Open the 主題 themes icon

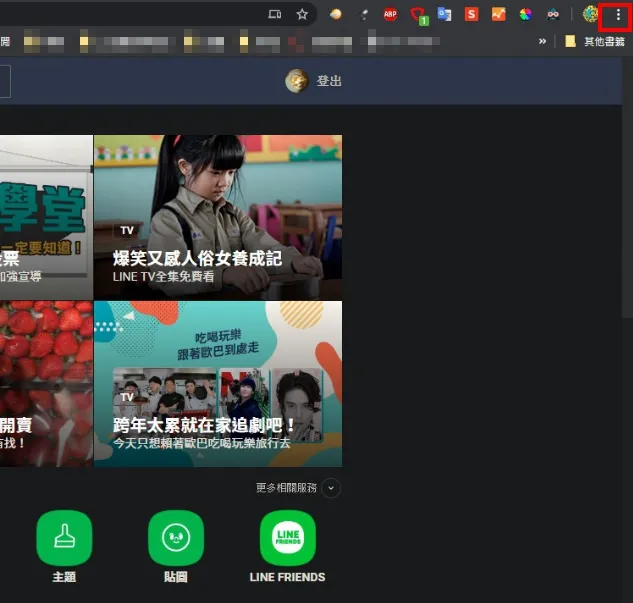(64, 538)
